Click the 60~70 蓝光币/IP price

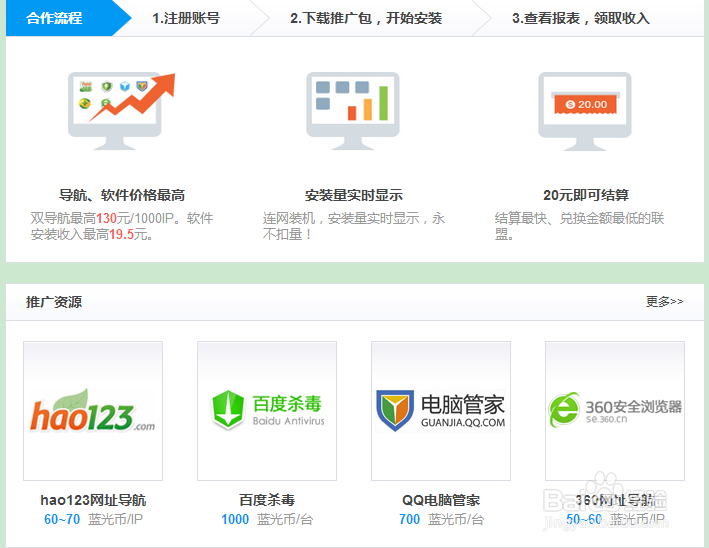[93, 519]
